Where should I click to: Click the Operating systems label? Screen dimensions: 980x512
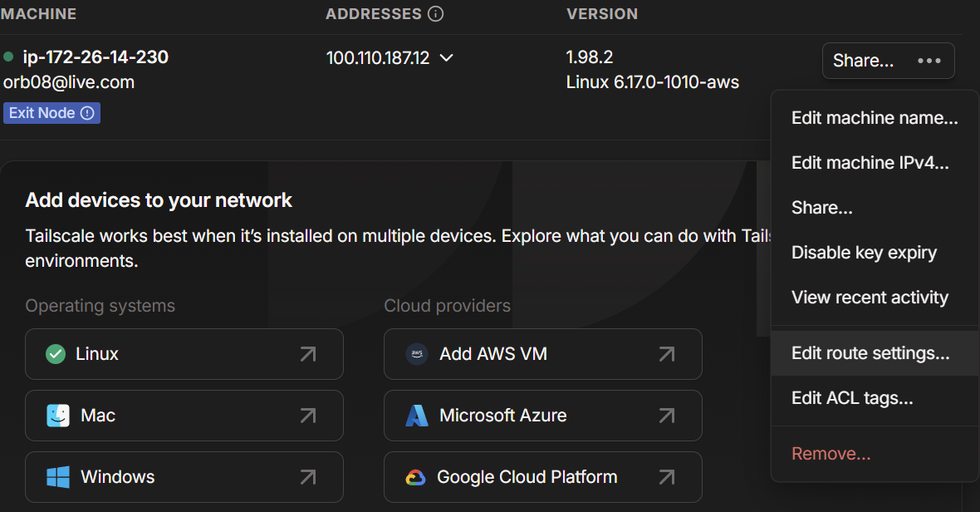[x=100, y=306]
